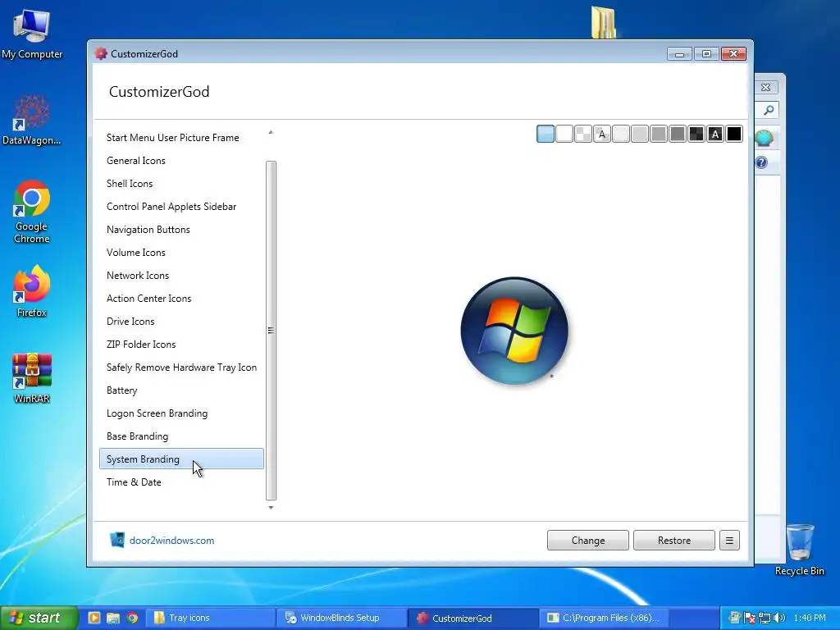The width and height of the screenshot is (840, 630).
Task: Minimize the CustomizerGod window
Action: coord(679,54)
